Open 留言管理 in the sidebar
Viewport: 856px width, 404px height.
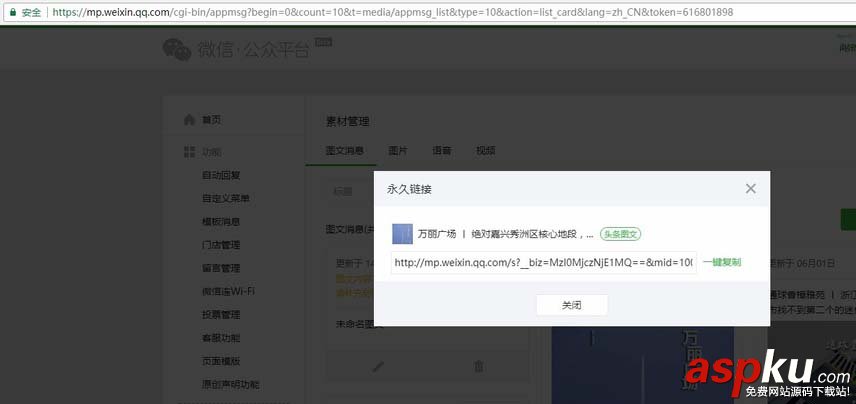point(221,268)
